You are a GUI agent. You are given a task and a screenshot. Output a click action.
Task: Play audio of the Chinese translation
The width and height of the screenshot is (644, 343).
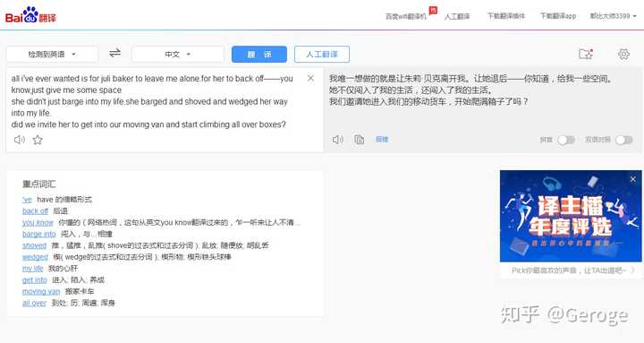coord(337,140)
